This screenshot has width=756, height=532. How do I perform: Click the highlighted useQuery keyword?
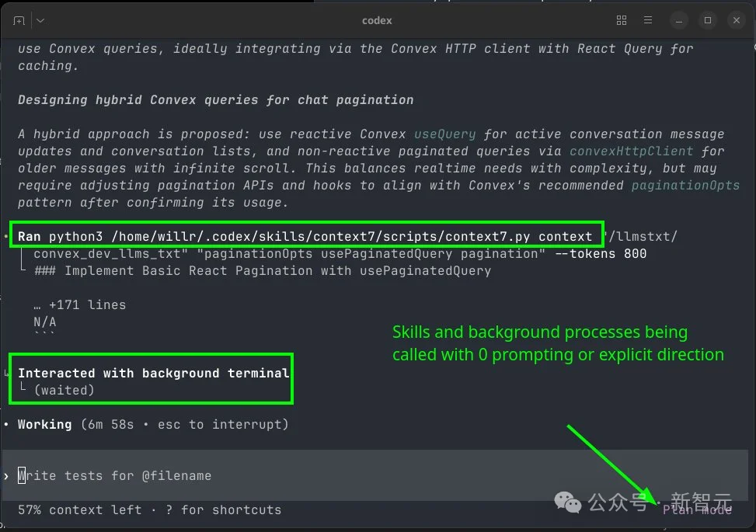444,134
